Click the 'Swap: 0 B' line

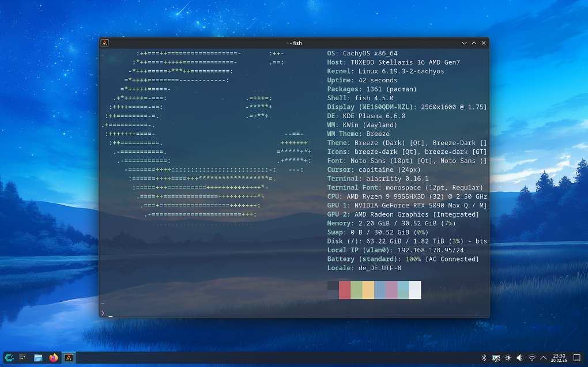pos(378,232)
